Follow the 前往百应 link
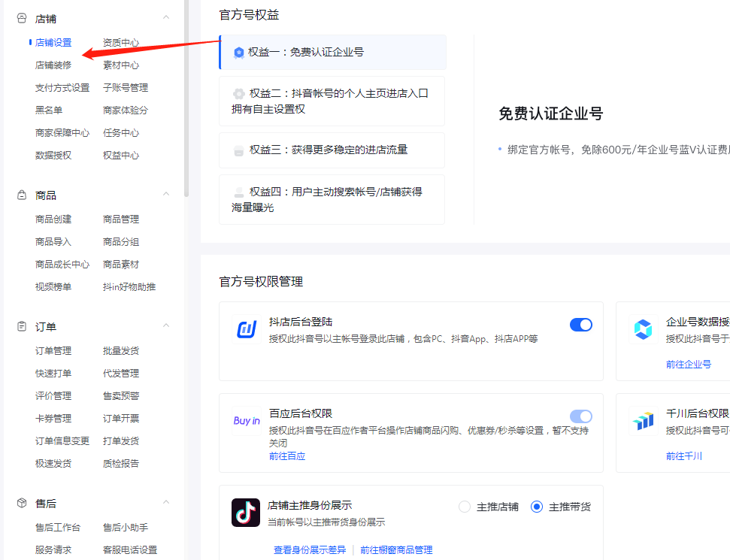Viewport: 730px width, 560px height. click(286, 456)
